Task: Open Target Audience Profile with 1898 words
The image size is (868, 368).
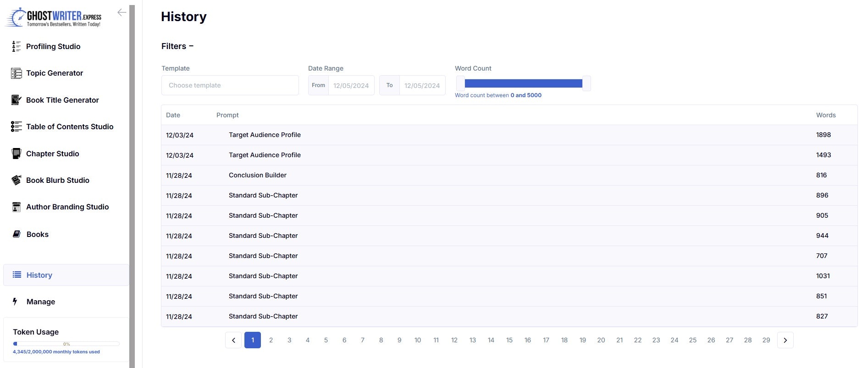Action: tap(509, 135)
